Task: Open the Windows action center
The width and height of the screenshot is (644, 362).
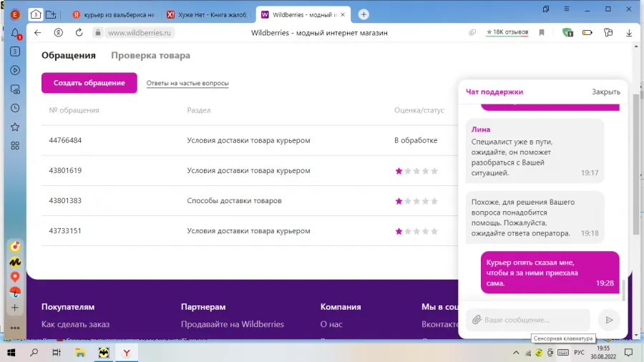Action: point(628,353)
